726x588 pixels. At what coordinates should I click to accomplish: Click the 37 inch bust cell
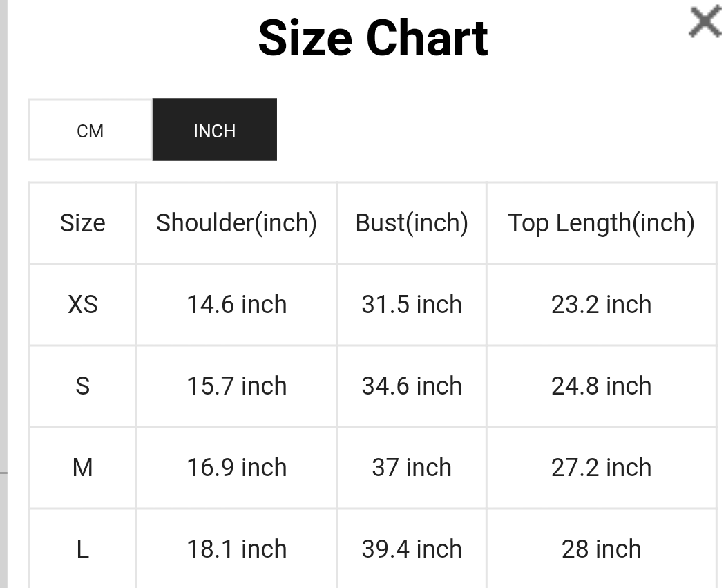[412, 468]
